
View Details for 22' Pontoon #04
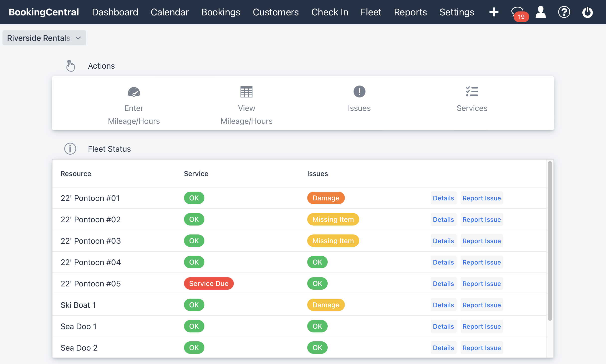click(x=443, y=262)
